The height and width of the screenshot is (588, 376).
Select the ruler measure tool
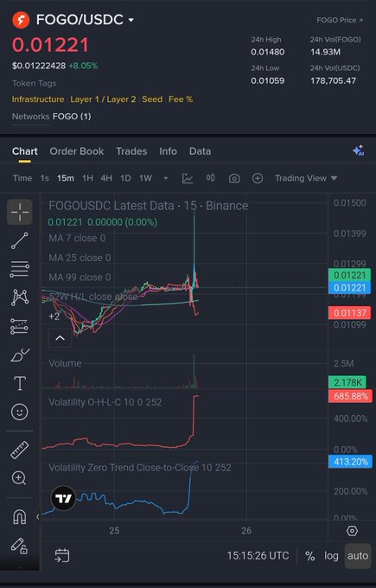20,450
